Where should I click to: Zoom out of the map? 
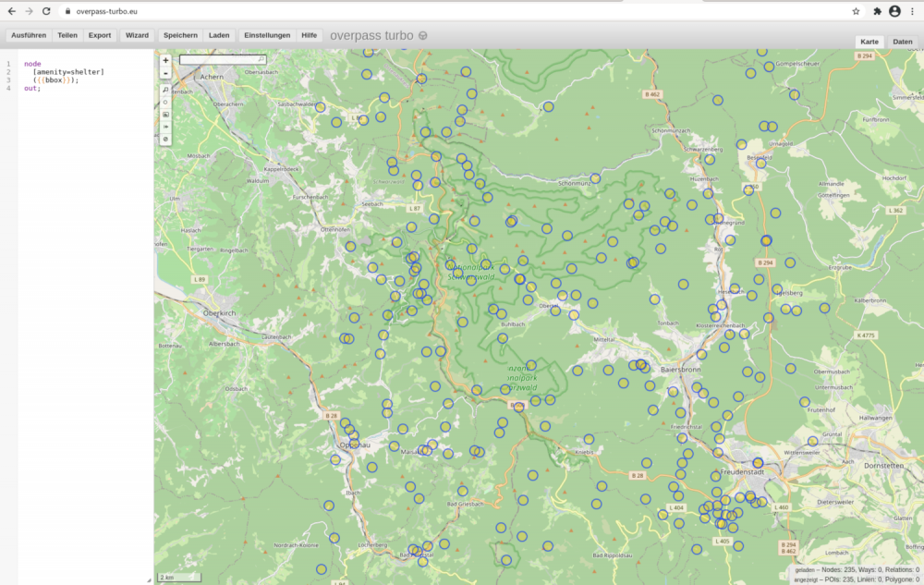tap(165, 72)
